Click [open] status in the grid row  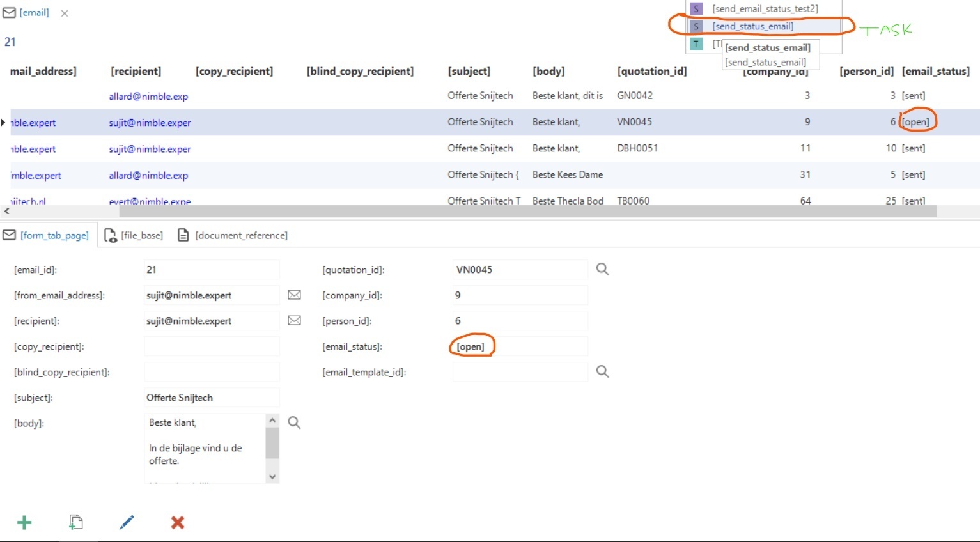click(915, 121)
